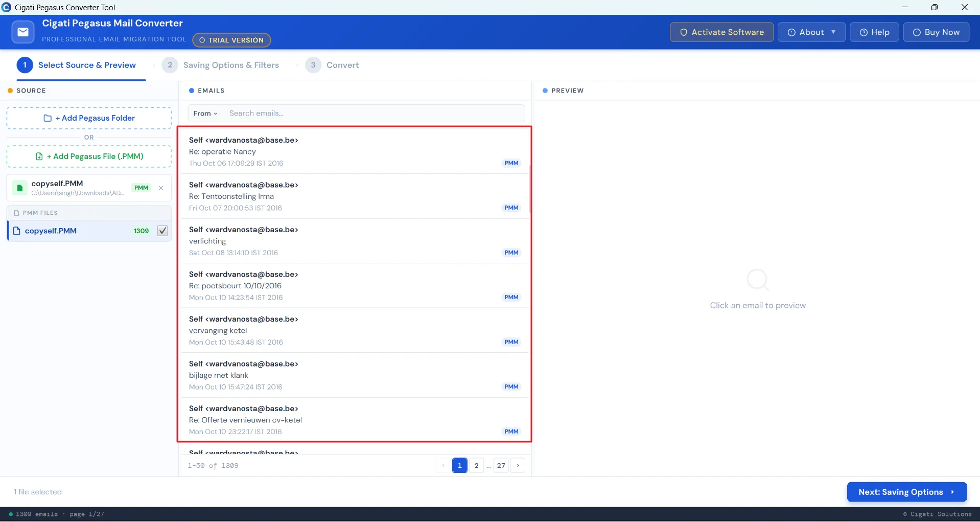Screen dimensions: 980x522
Task: Click Add Pegasus File (.PMM) button
Action: point(89,156)
